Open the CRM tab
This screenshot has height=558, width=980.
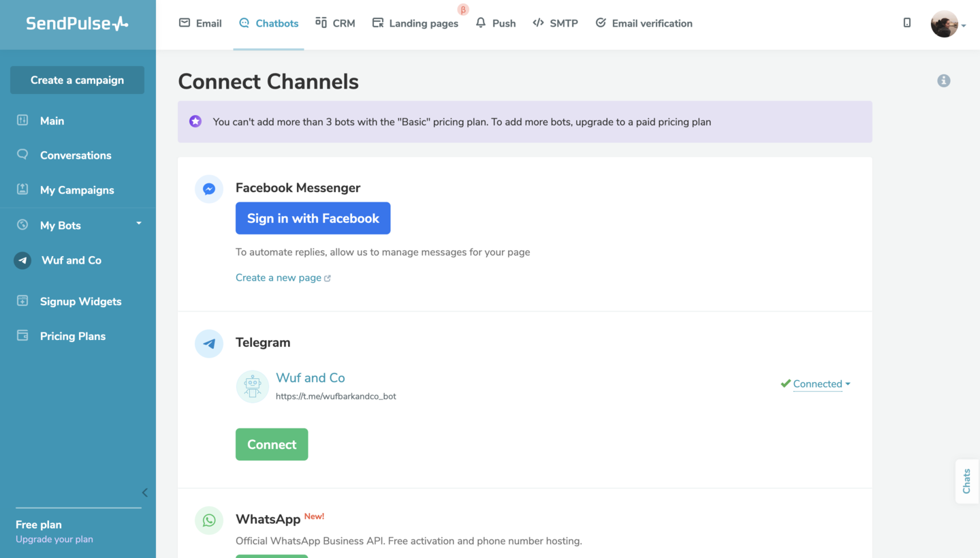click(335, 23)
